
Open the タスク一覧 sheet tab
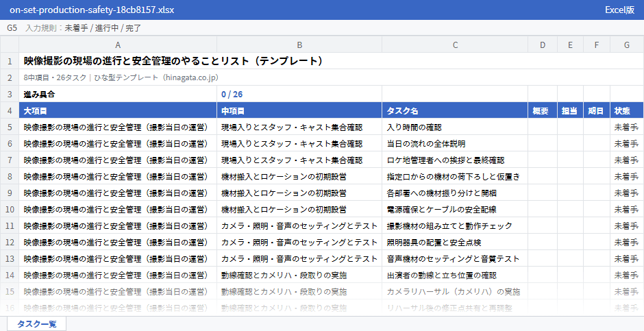36,323
